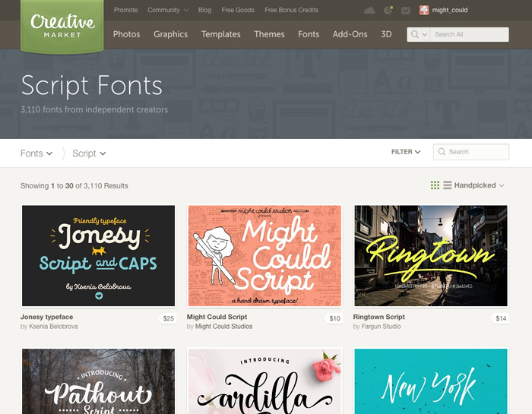532x414 pixels.
Task: Open the Ringtown Script title link
Action: (379, 317)
